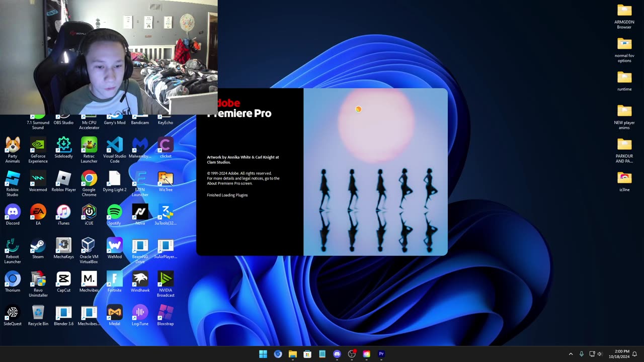Open the iCUE desktop shortcut
Screen dimensions: 644x362
pos(89,215)
